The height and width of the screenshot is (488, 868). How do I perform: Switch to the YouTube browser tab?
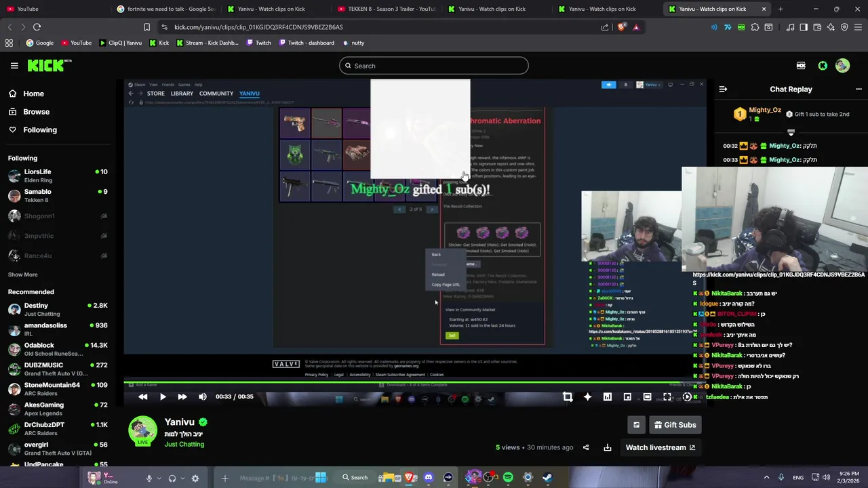(54, 9)
